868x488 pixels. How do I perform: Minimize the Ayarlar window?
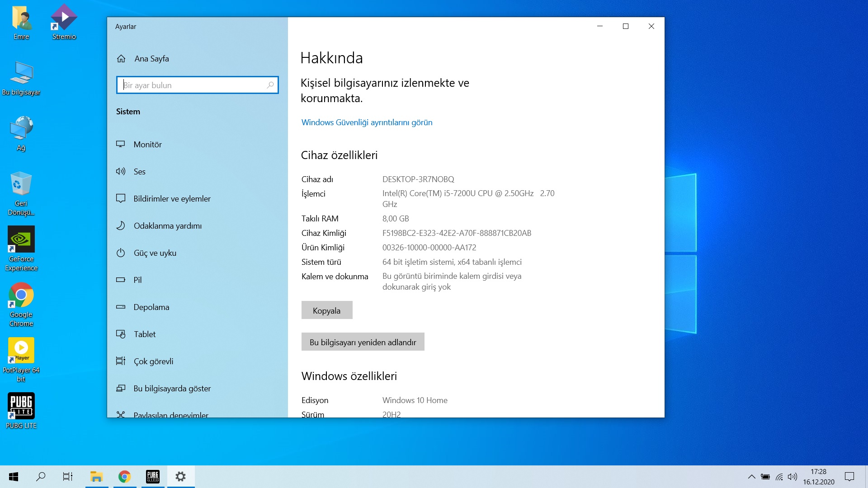600,26
